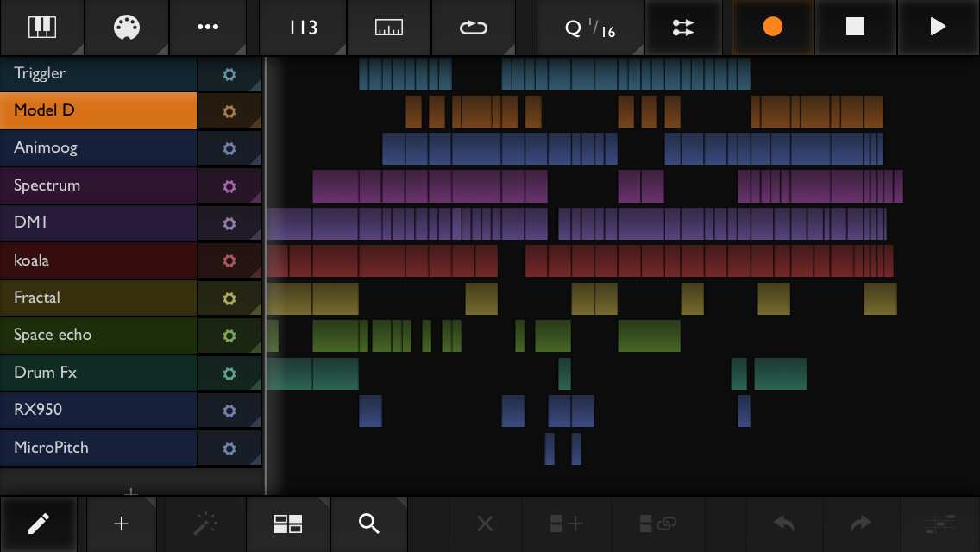The image size is (980, 552).
Task: Open Space echo track settings gear
Action: (229, 336)
